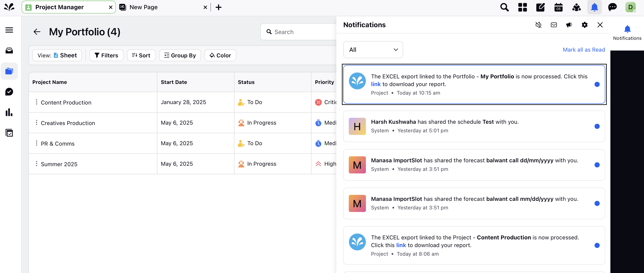Toggle unread dot on Harsh Kushwaha notification
The width and height of the screenshot is (644, 273).
(x=597, y=126)
